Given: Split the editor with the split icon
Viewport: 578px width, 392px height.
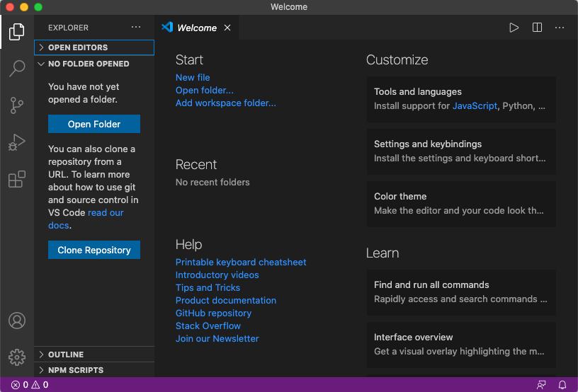Looking at the screenshot, I should click(x=537, y=28).
